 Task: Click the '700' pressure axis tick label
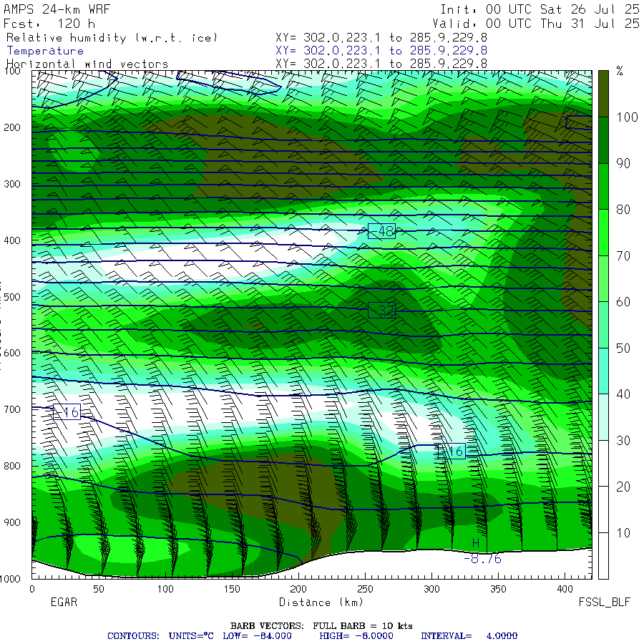coord(12,409)
